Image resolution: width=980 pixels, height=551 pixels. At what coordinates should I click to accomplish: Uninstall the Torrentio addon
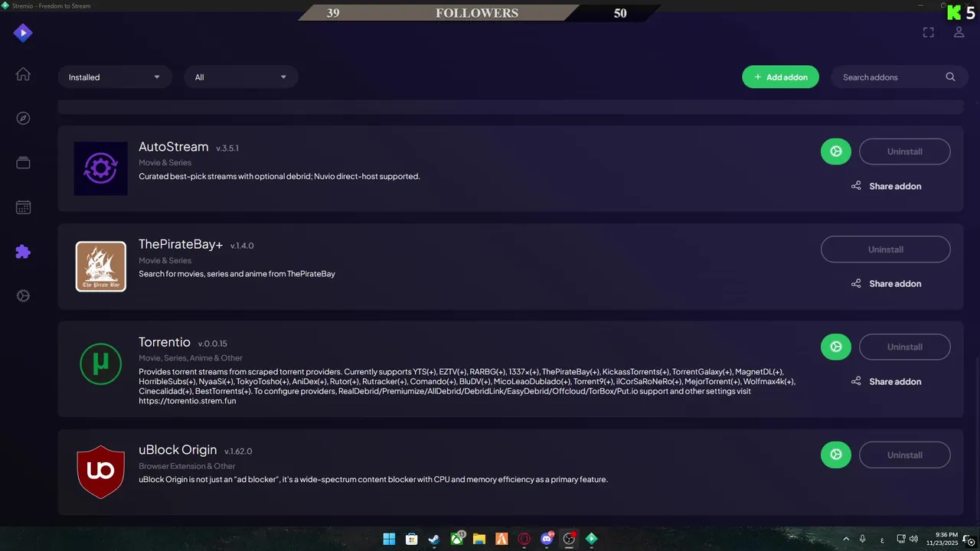905,347
